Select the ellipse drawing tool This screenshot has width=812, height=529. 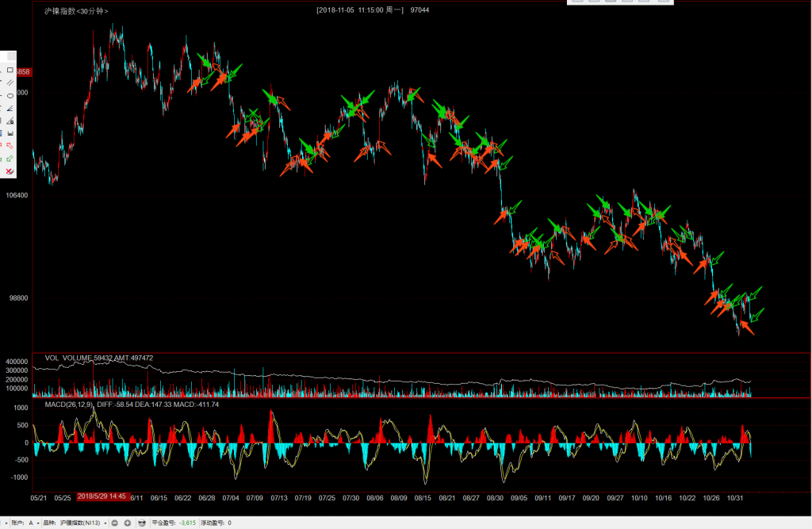tap(10, 95)
